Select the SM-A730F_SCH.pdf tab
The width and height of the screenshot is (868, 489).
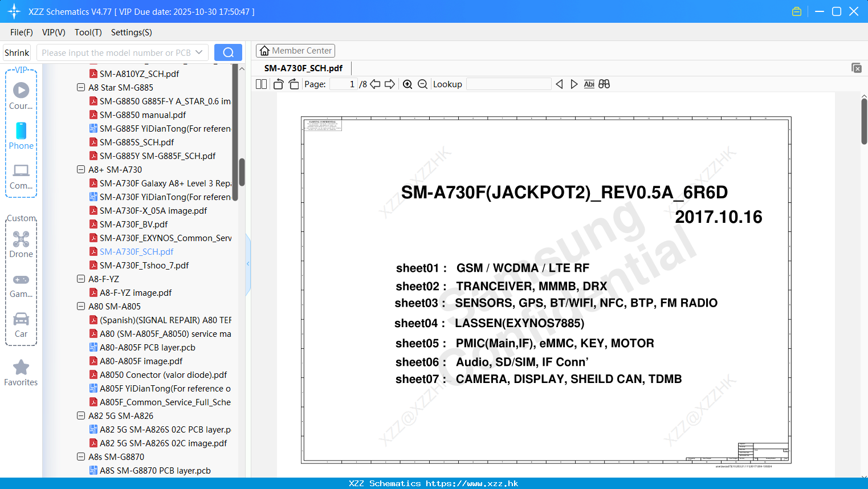[303, 68]
